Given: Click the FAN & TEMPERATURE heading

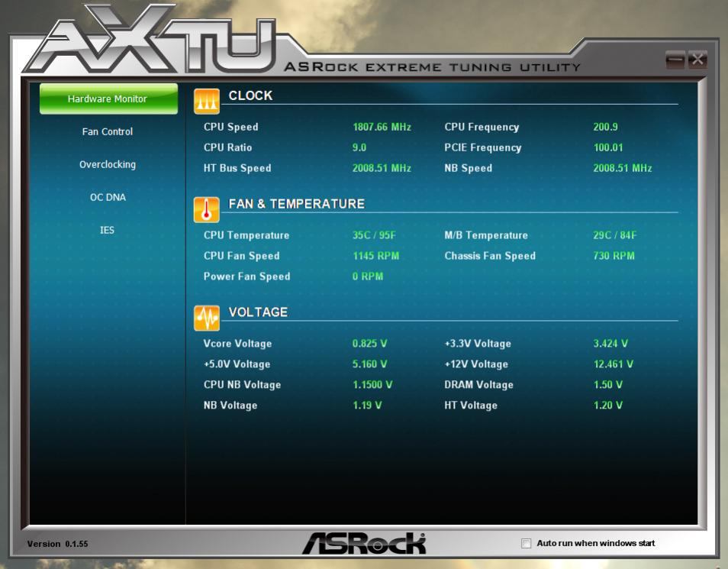Looking at the screenshot, I should (x=297, y=204).
